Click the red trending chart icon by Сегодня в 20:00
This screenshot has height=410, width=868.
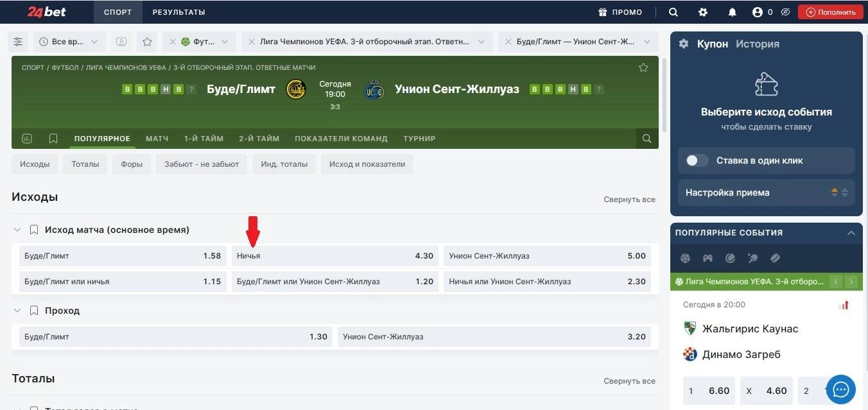pos(844,305)
